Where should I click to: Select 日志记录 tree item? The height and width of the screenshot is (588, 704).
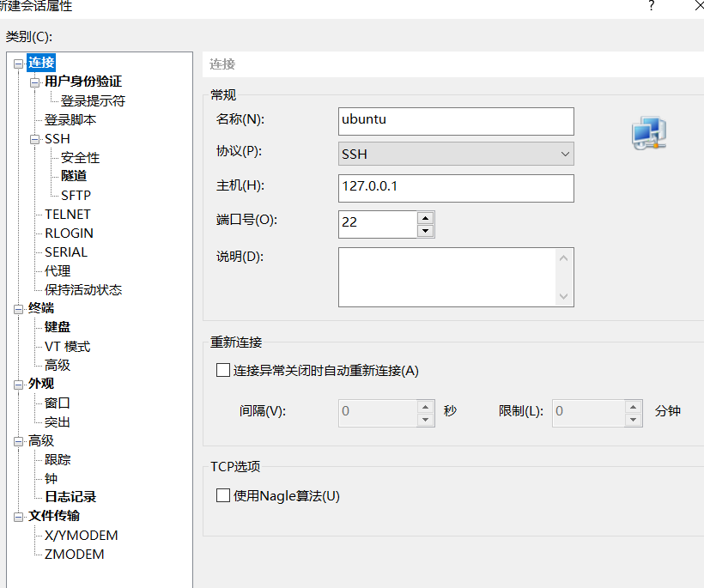click(x=70, y=497)
